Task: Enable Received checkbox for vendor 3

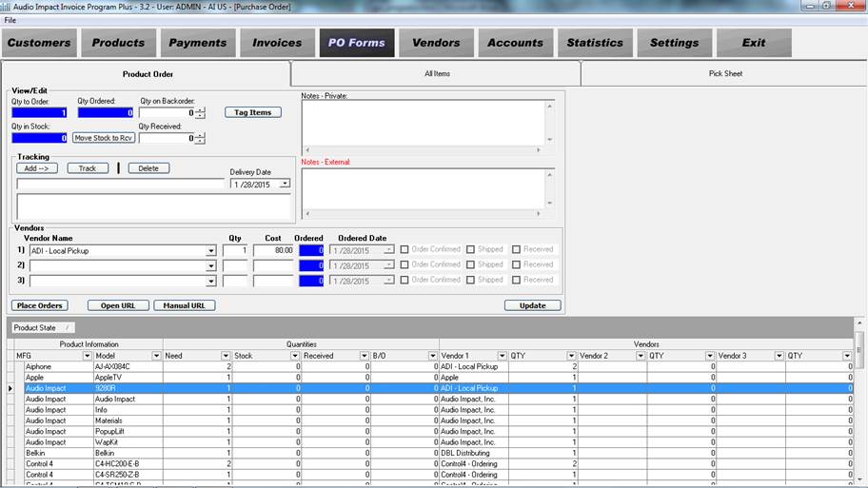Action: coord(516,281)
